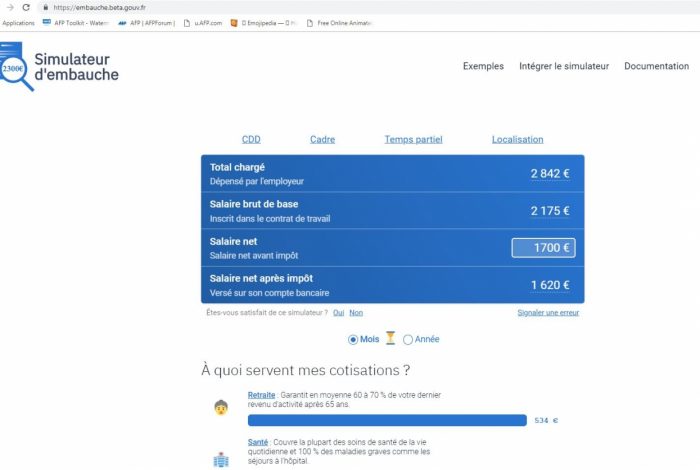
Task: Click the browser forward arrow
Action: tap(10, 7)
